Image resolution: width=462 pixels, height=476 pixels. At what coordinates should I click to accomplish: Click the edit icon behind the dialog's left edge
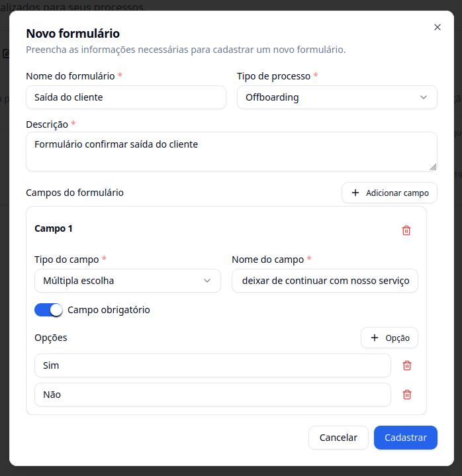pos(5,54)
